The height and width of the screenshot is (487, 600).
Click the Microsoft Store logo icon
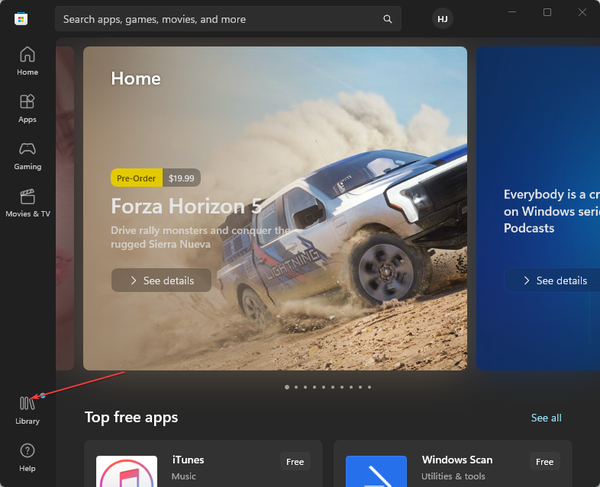[x=21, y=18]
